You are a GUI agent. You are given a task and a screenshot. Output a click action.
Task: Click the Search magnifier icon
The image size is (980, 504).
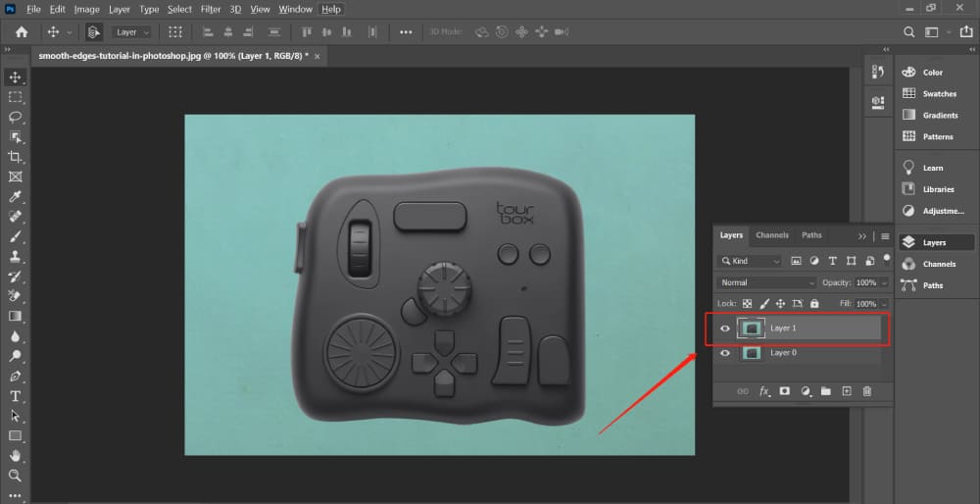[x=909, y=32]
